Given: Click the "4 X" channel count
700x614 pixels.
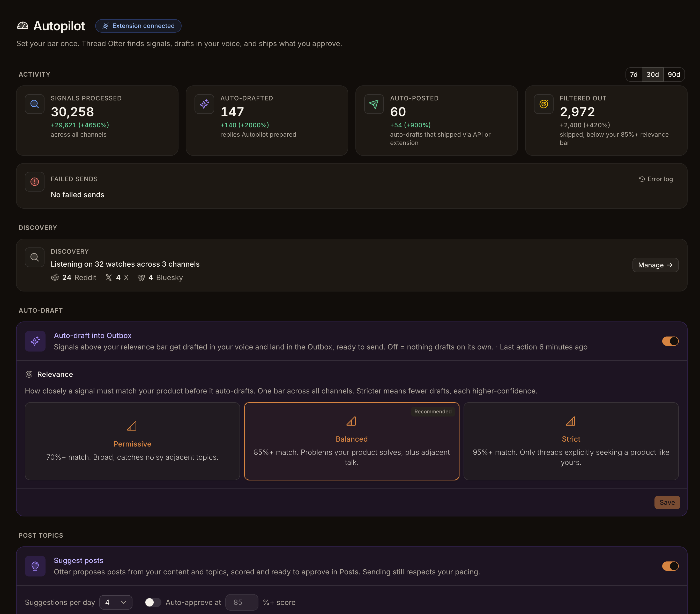Looking at the screenshot, I should point(117,277).
